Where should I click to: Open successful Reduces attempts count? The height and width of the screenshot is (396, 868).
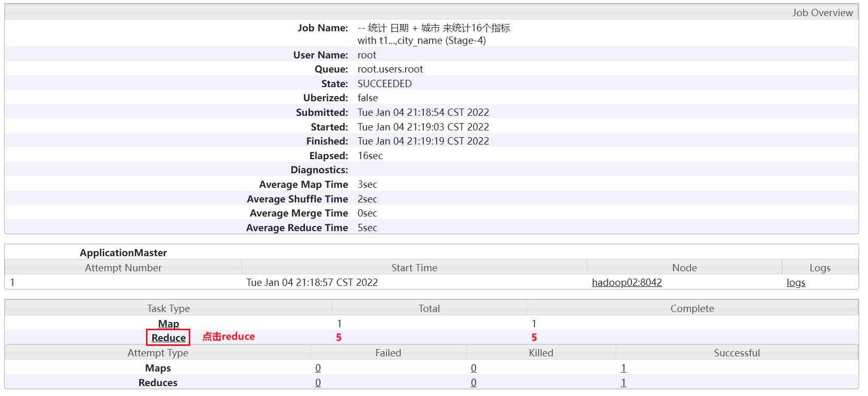pyautogui.click(x=623, y=382)
